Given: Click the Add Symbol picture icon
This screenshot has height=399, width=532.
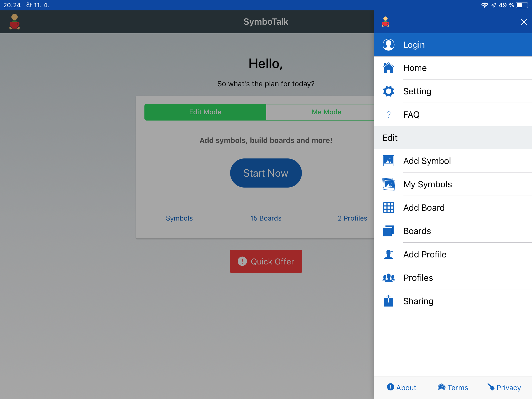Looking at the screenshot, I should 388,161.
